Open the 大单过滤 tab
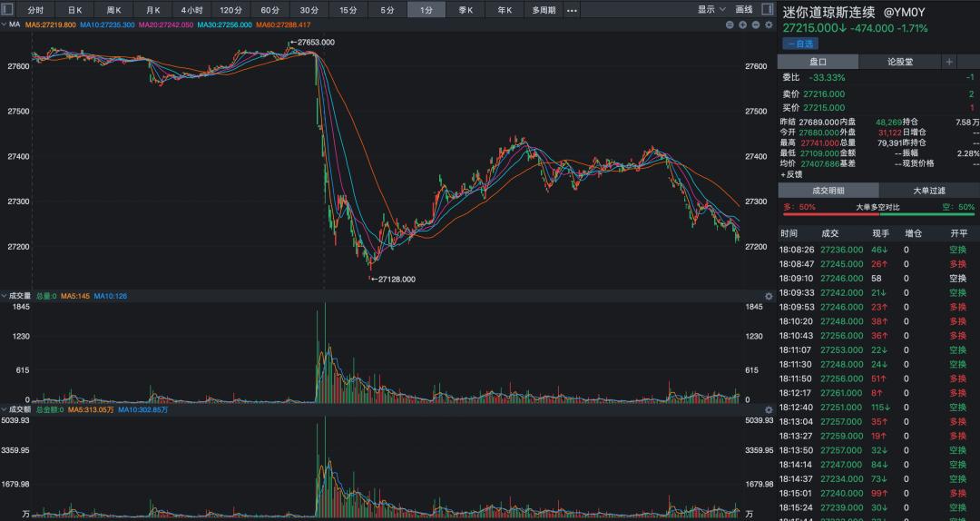 point(928,191)
